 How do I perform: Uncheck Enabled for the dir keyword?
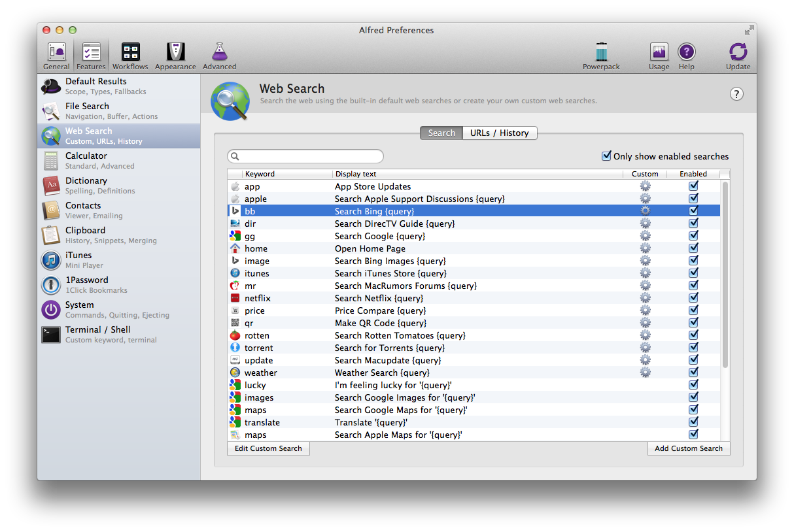[693, 224]
